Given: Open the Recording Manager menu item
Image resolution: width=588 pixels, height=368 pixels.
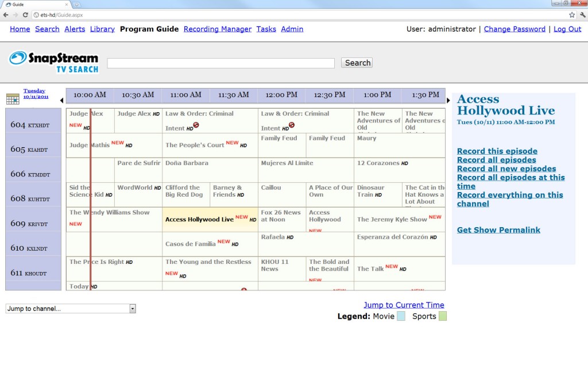Looking at the screenshot, I should [217, 29].
